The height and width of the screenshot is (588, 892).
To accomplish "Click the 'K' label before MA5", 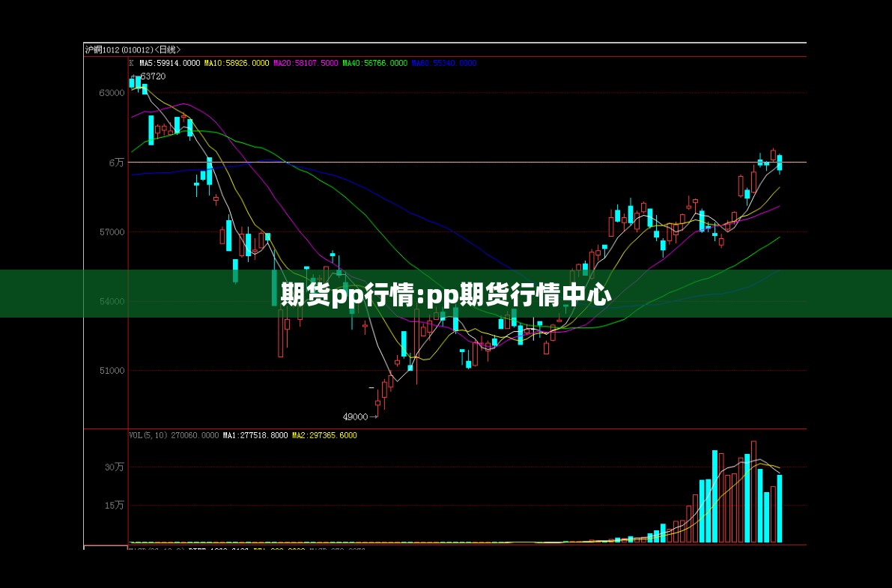I will point(131,63).
